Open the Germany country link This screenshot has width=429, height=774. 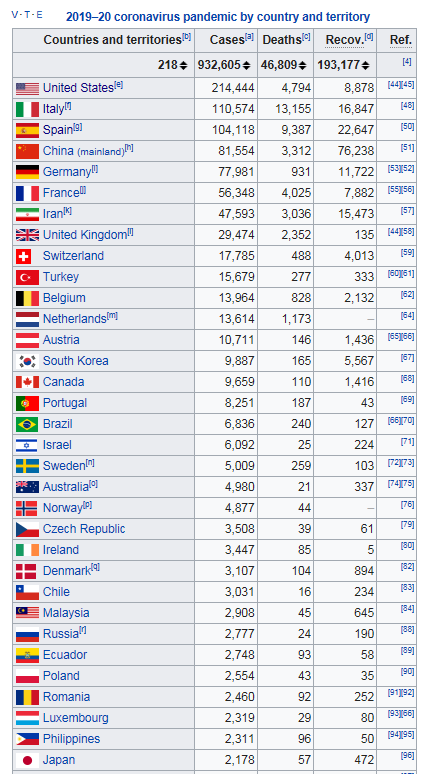pos(67,172)
